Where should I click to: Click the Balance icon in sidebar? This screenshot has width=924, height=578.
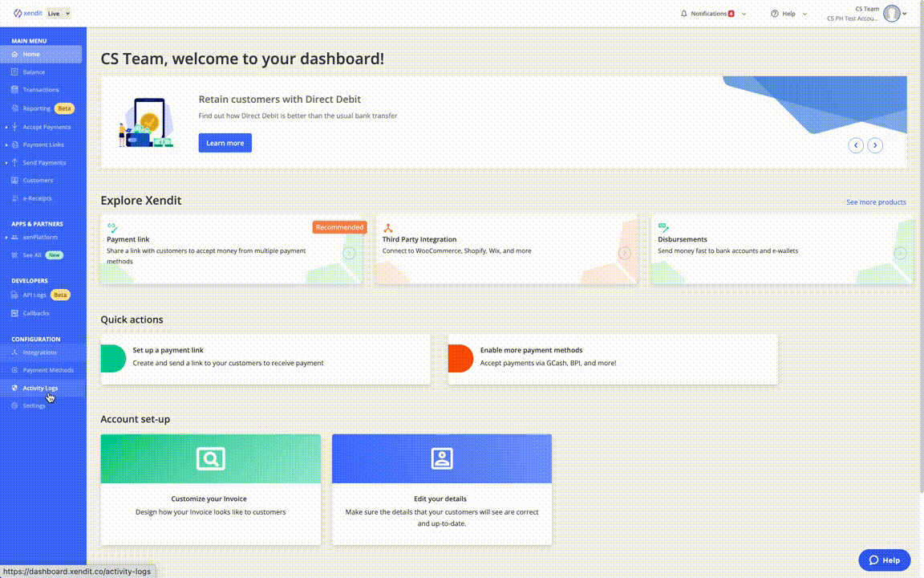tap(14, 72)
